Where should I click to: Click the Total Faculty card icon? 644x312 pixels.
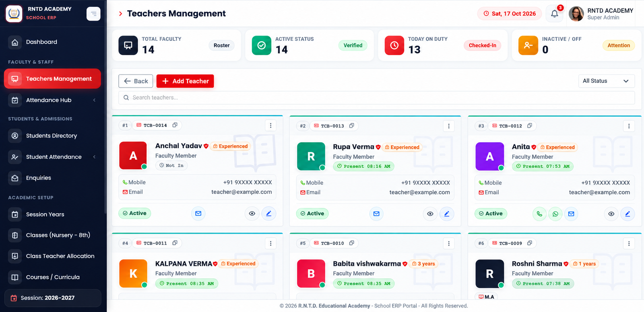tap(128, 45)
